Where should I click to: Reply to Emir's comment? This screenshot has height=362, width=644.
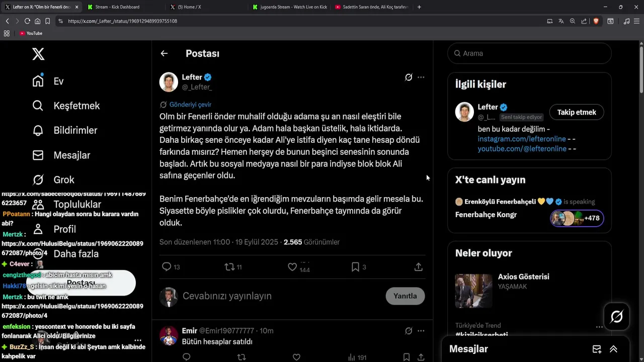pos(186,357)
